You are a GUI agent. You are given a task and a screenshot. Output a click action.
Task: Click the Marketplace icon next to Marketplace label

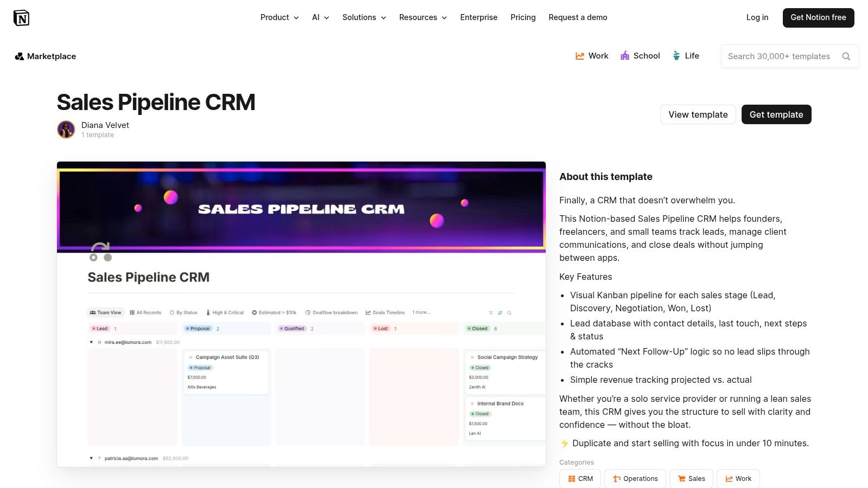(20, 56)
